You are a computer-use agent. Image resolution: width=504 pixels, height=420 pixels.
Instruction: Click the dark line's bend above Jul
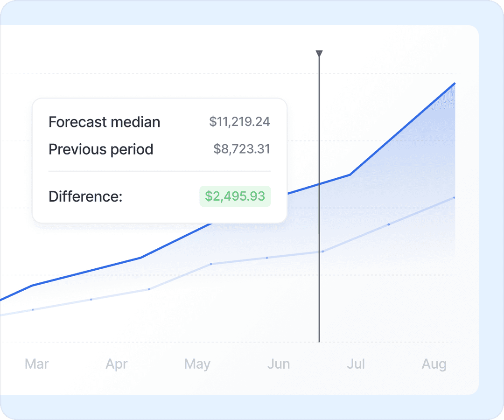[350, 175]
